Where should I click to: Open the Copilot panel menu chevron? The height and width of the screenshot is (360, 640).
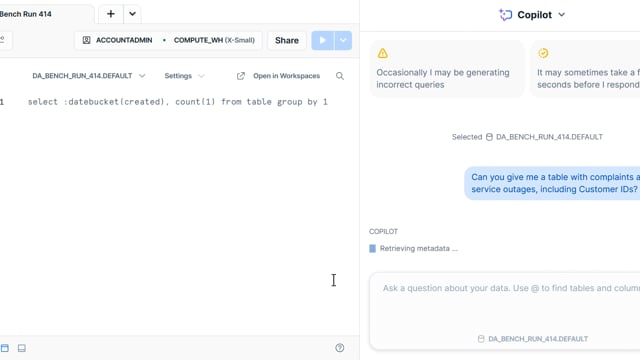click(562, 15)
